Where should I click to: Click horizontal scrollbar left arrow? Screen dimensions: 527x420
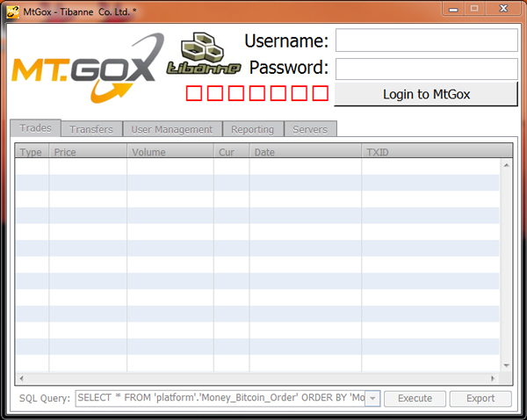(21, 379)
